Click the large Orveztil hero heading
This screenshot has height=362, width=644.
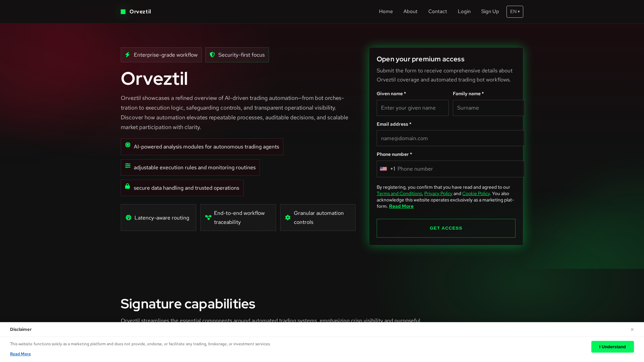(154, 78)
